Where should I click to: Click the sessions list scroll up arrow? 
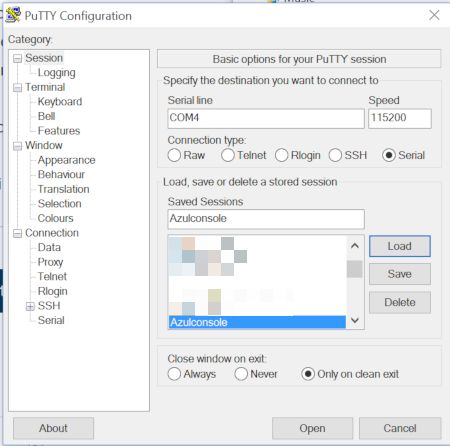pyautogui.click(x=355, y=246)
